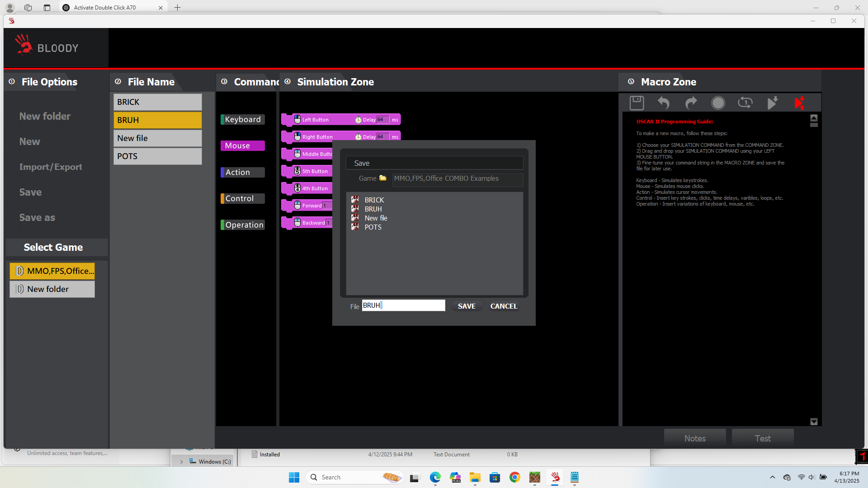This screenshot has height=488, width=868.
Task: Click the SAVE button in dialog
Action: pos(467,306)
